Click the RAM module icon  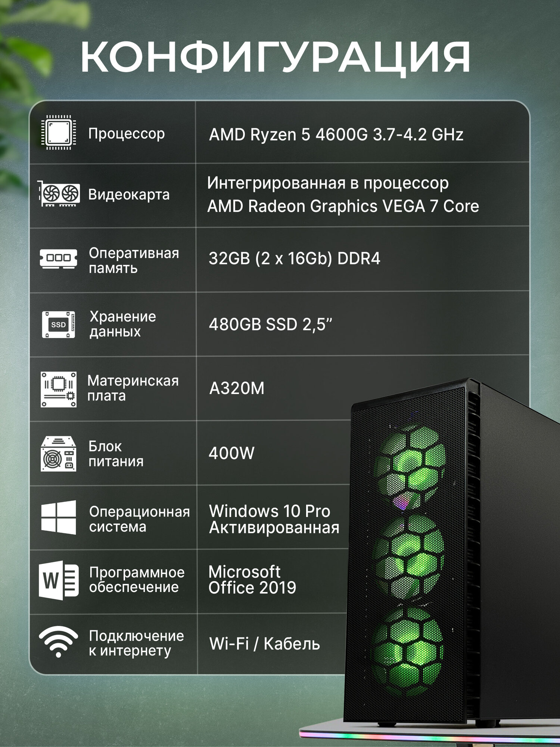pos(59,258)
